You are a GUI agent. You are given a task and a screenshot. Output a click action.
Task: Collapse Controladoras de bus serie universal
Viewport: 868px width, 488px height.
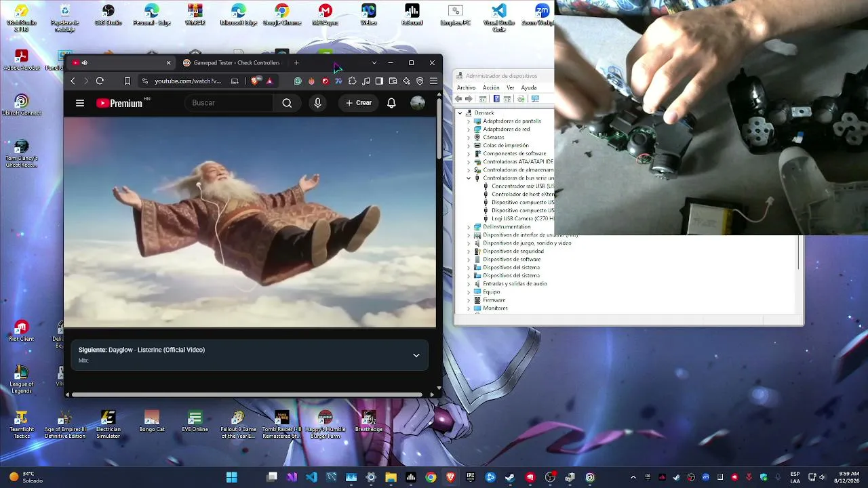tap(469, 178)
